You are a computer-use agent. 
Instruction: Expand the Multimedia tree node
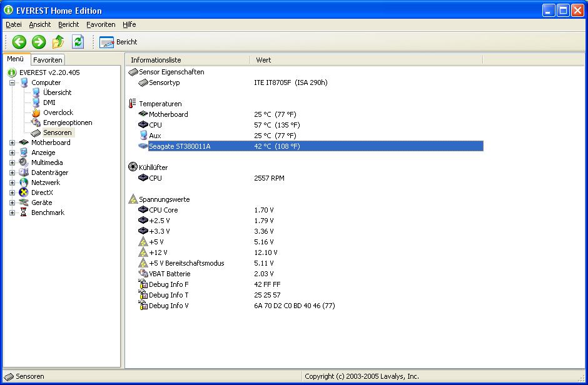tap(12, 162)
